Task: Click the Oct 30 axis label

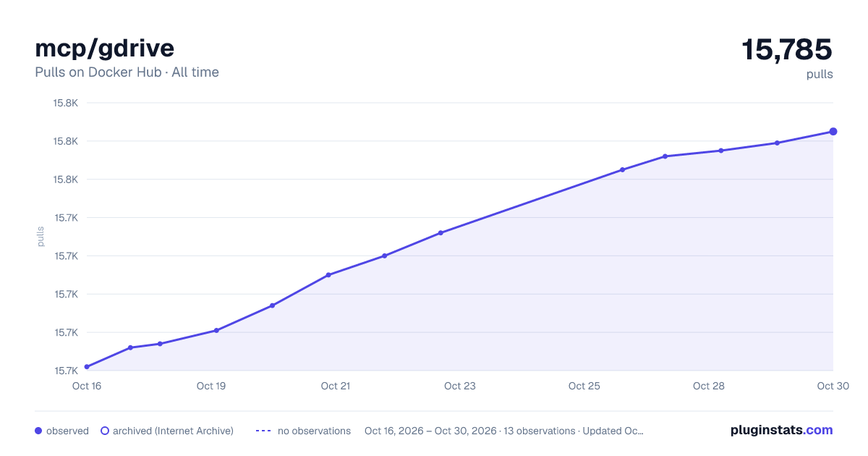Action: pos(832,386)
